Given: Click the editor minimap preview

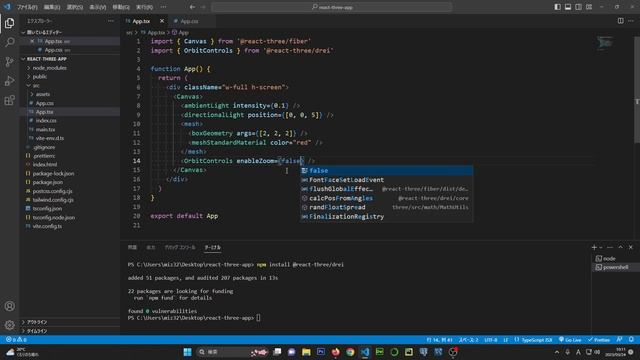Looking at the screenshot, I should [606, 42].
